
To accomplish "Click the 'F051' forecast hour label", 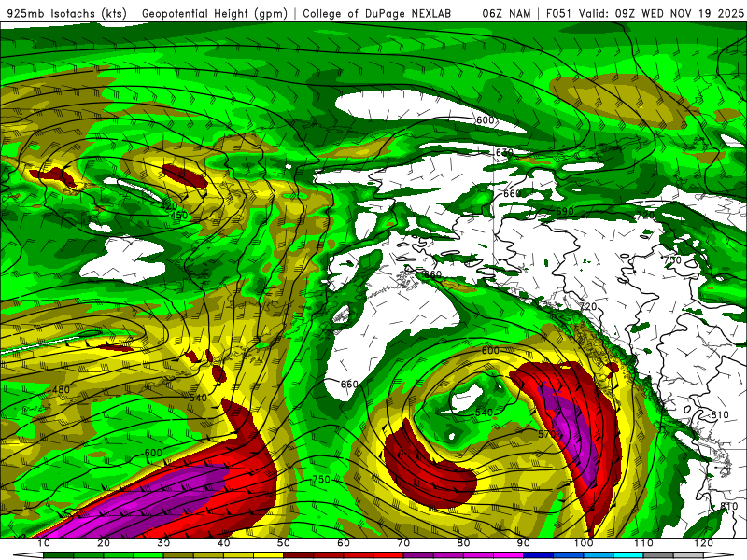I will pyautogui.click(x=558, y=13).
